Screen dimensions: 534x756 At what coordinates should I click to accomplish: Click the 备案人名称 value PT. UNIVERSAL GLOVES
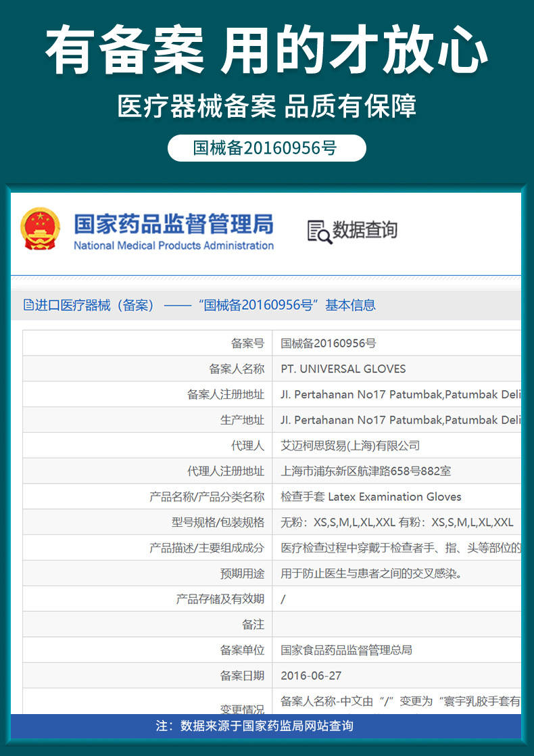(x=343, y=369)
